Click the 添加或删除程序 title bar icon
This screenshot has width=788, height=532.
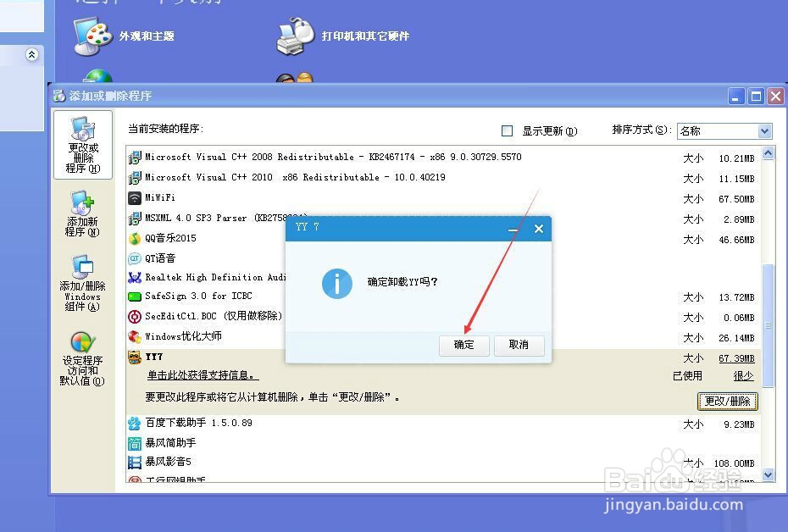click(x=59, y=96)
